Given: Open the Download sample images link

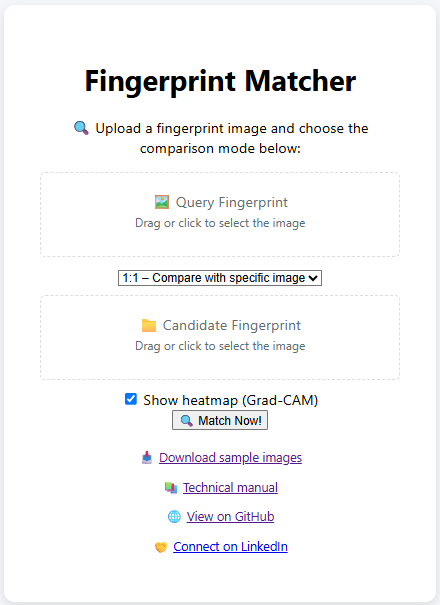Looking at the screenshot, I should pos(230,458).
